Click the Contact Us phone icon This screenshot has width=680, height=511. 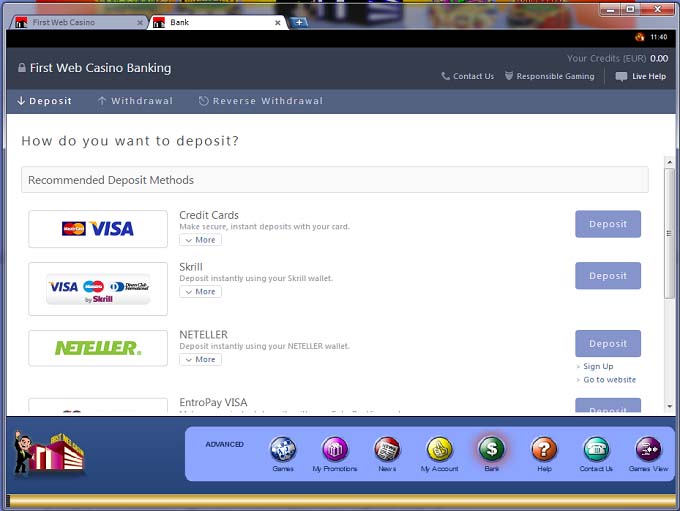596,449
